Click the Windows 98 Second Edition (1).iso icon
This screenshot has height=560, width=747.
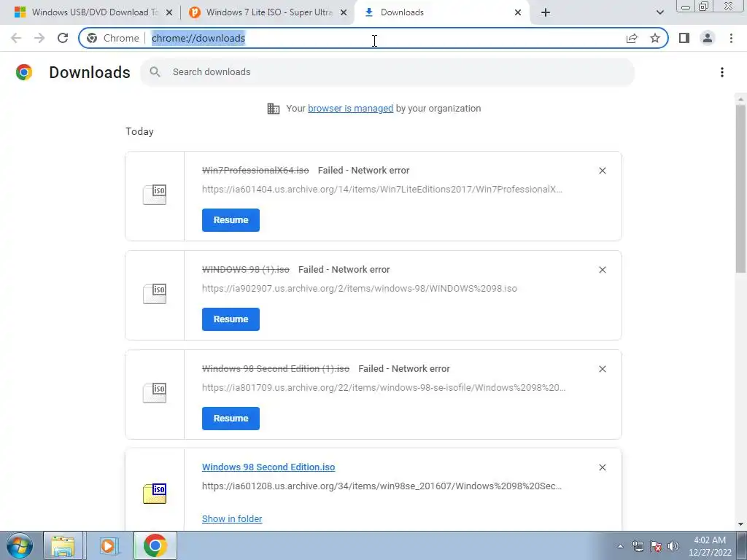[155, 392]
